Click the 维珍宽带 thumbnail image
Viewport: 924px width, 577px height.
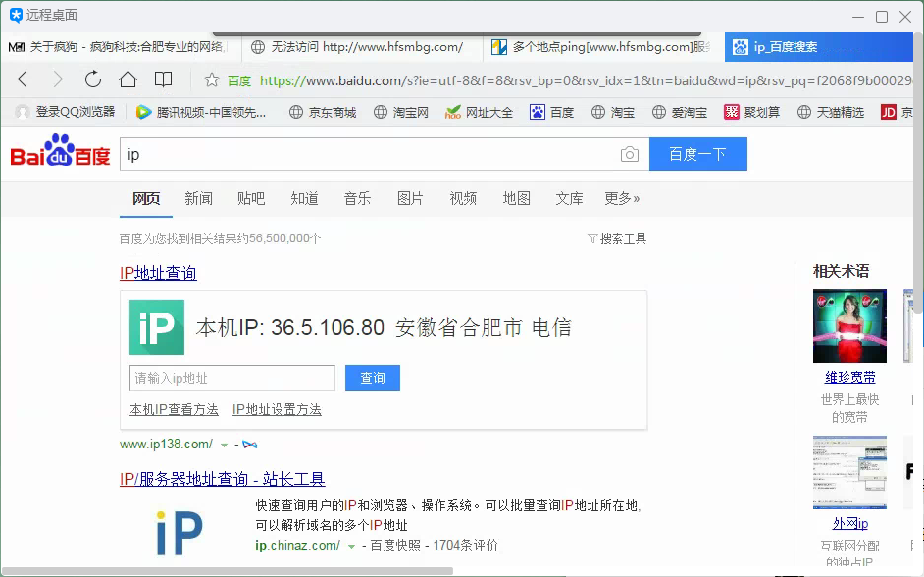coord(849,326)
